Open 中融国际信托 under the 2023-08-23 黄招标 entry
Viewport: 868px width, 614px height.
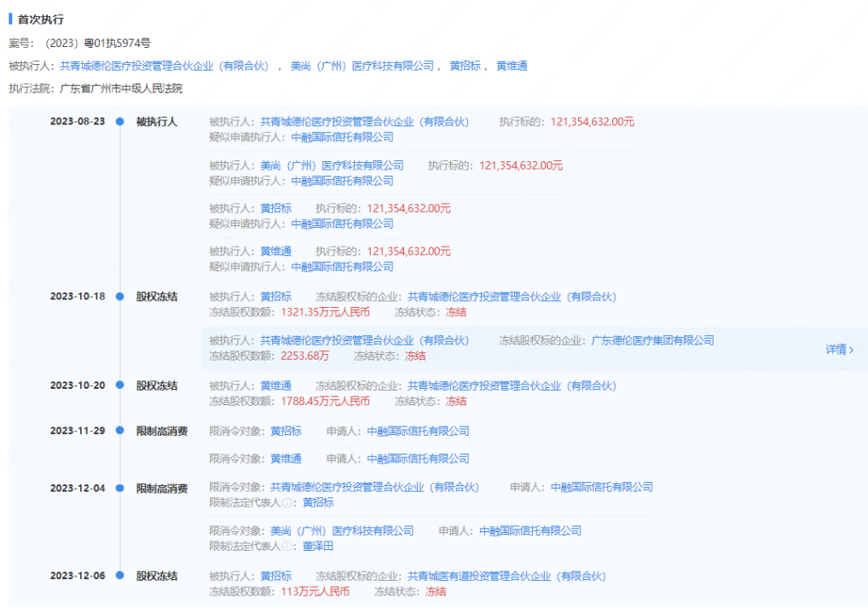pyautogui.click(x=342, y=224)
